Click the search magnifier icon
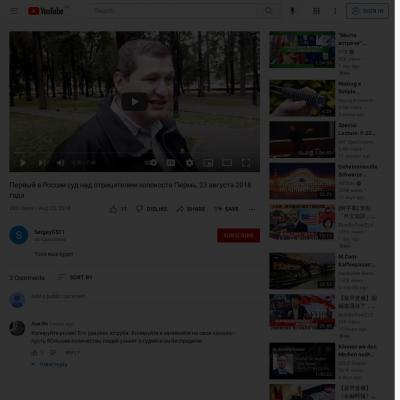This screenshot has height=400, width=400. (x=268, y=11)
